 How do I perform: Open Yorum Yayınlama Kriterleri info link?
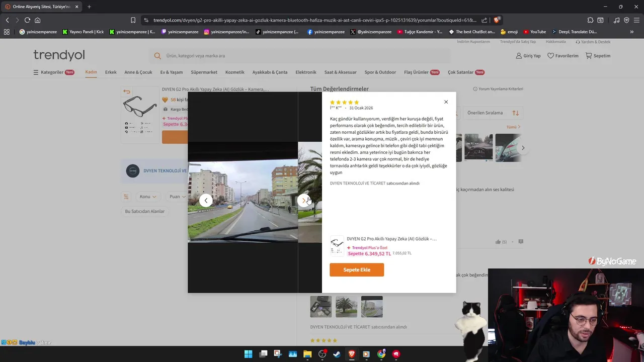(498, 89)
